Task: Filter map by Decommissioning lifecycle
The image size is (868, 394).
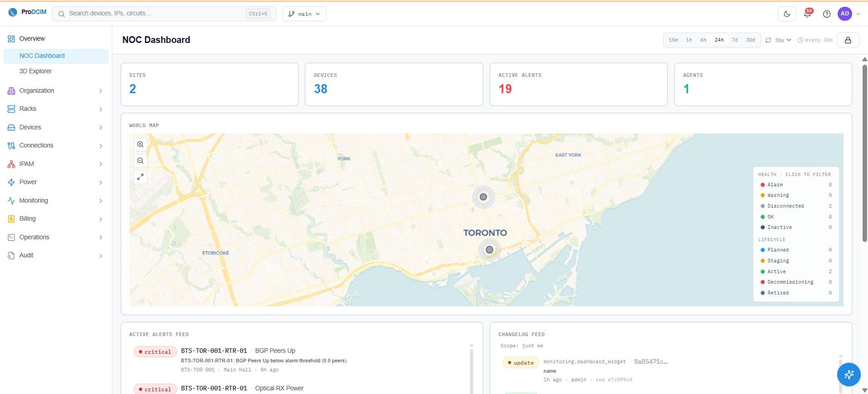Action: tap(796, 282)
